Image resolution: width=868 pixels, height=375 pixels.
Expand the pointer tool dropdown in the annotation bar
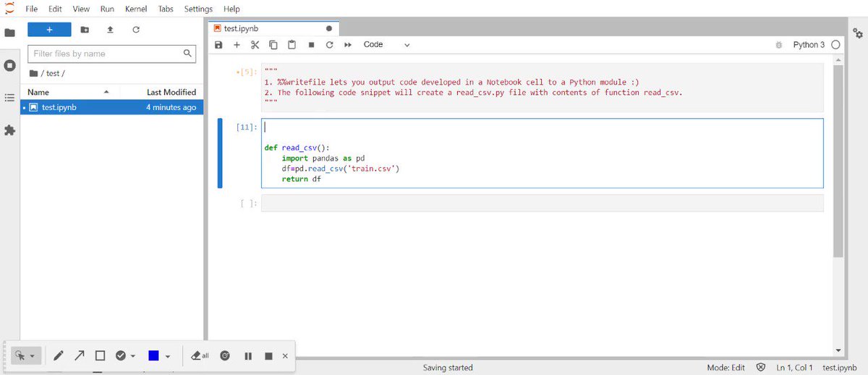tap(33, 356)
